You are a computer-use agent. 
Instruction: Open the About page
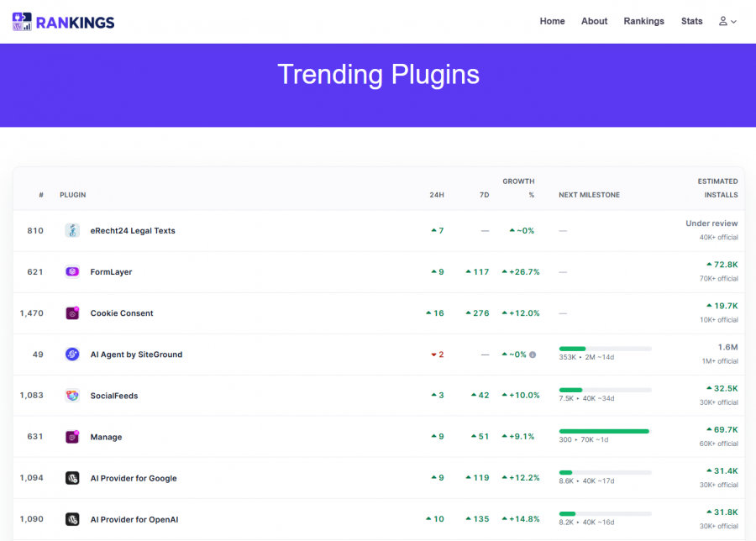(x=594, y=21)
